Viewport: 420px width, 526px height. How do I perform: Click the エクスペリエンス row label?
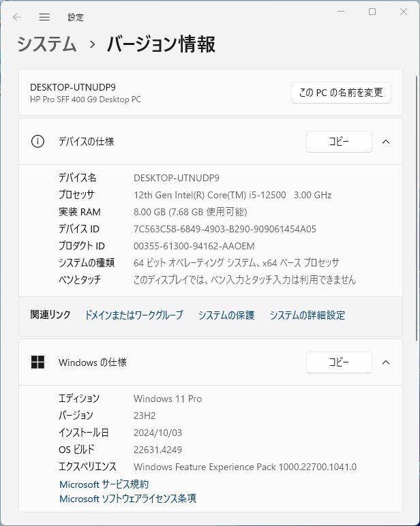[88, 467]
